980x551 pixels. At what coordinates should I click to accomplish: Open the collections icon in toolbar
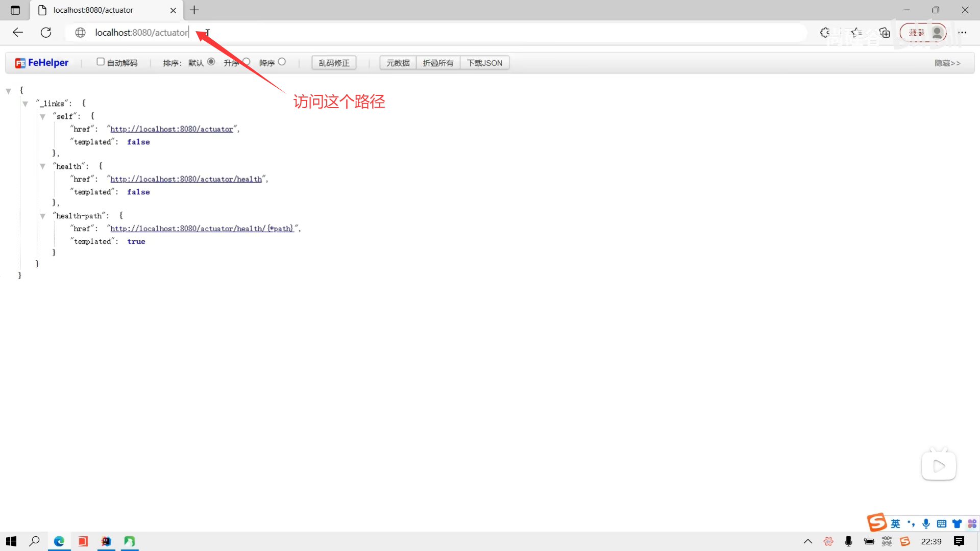pos(885,33)
